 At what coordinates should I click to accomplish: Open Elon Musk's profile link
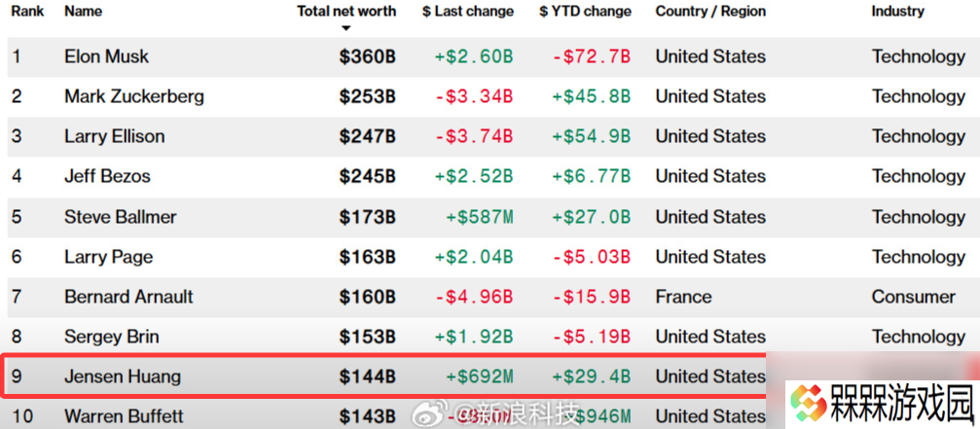coord(107,56)
